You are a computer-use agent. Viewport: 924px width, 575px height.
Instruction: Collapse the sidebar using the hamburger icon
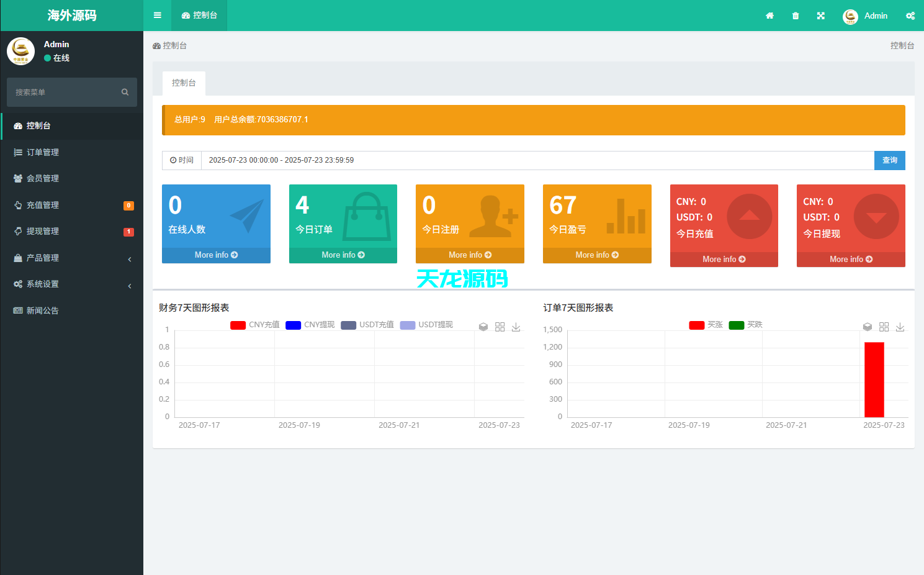[x=157, y=16]
